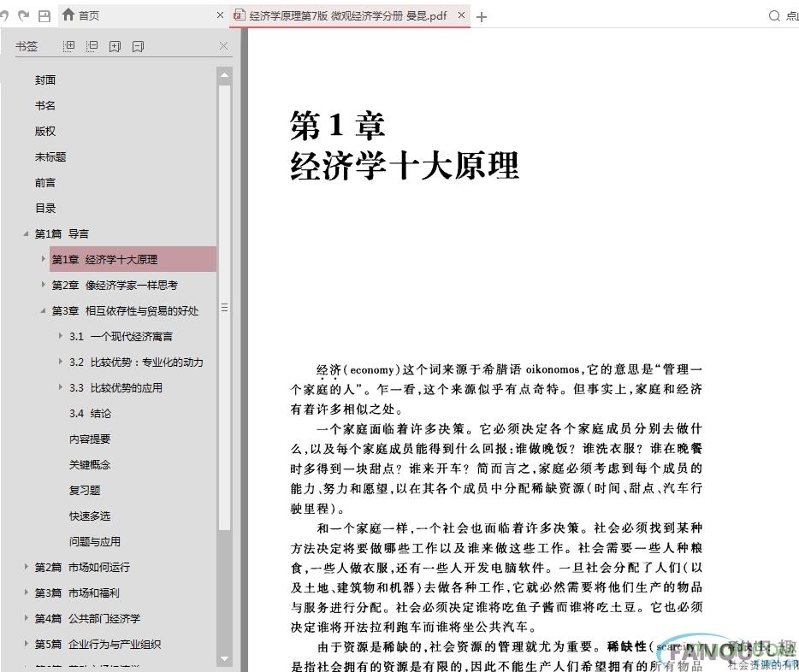Click the bookmark panel scroll down arrow
Image resolution: width=799 pixels, height=672 pixels.
[225, 659]
